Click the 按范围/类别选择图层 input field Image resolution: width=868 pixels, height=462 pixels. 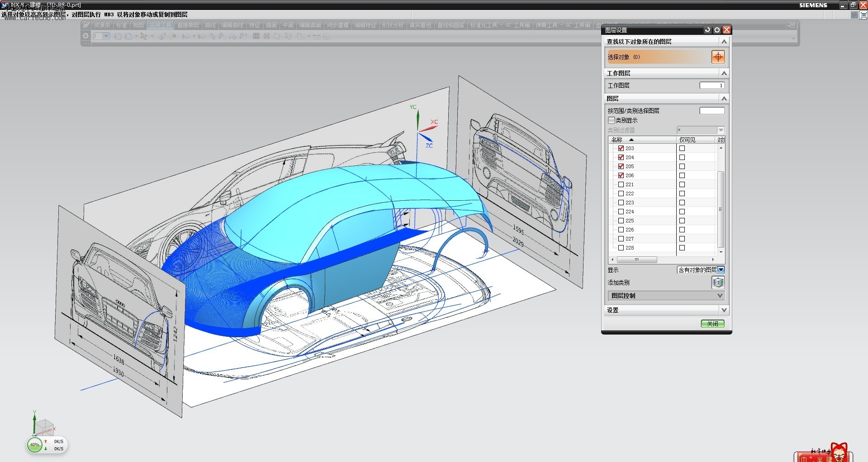point(712,111)
